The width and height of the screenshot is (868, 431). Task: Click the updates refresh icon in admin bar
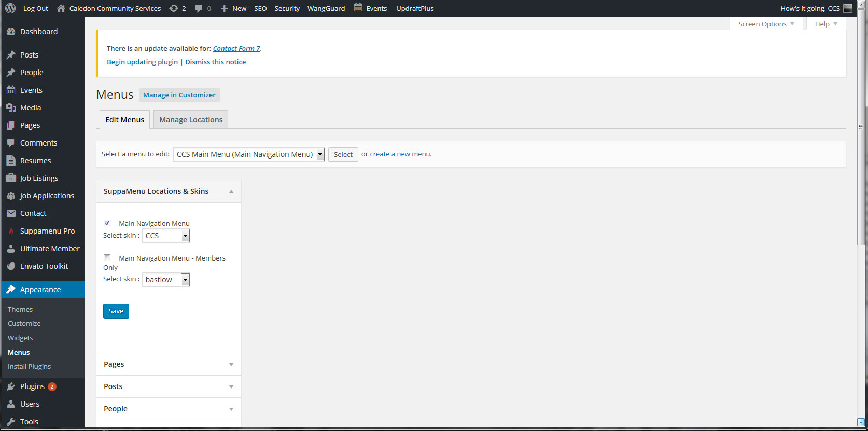click(174, 8)
